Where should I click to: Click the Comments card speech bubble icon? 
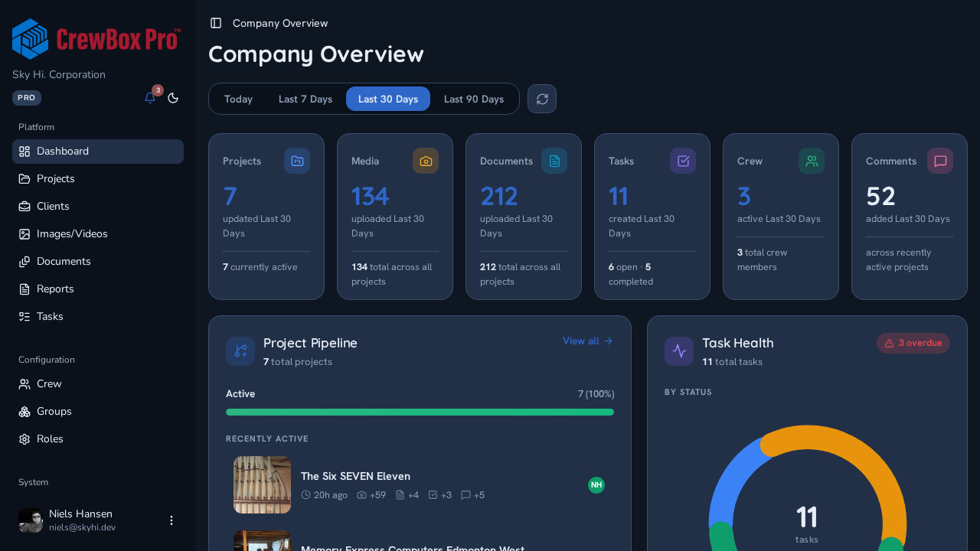940,161
